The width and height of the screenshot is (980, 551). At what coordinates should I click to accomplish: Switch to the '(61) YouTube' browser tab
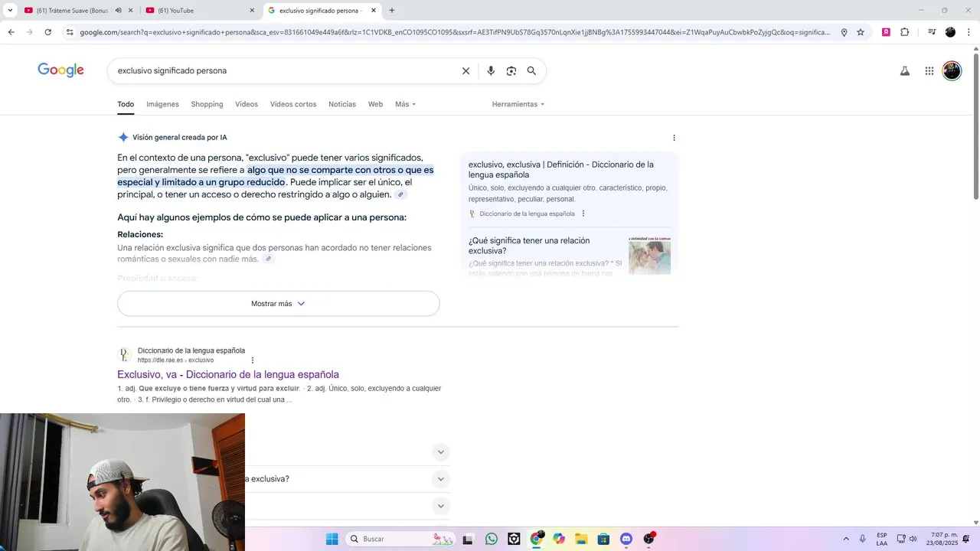click(x=201, y=11)
